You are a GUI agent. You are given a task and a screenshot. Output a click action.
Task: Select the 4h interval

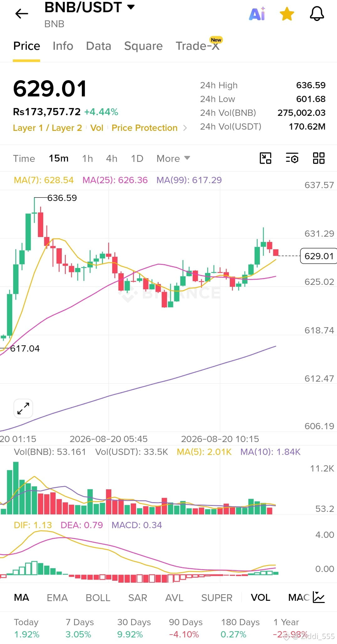click(x=112, y=158)
